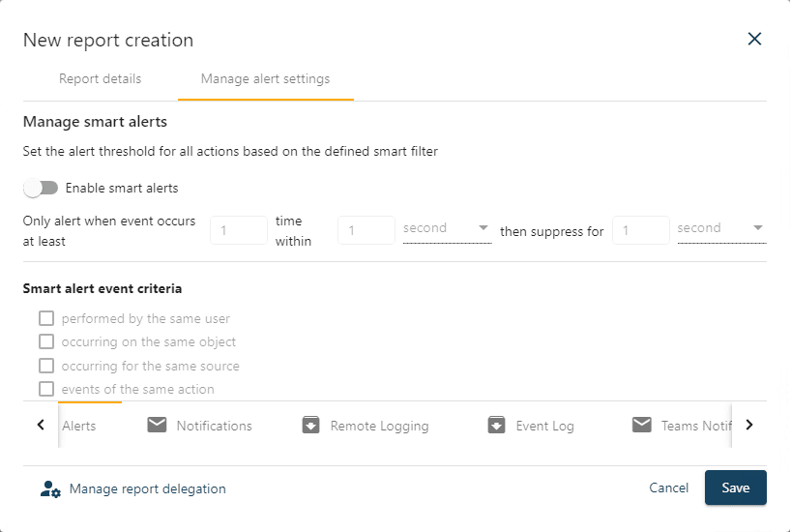Click the Notifications envelope icon
791x532 pixels.
(157, 426)
